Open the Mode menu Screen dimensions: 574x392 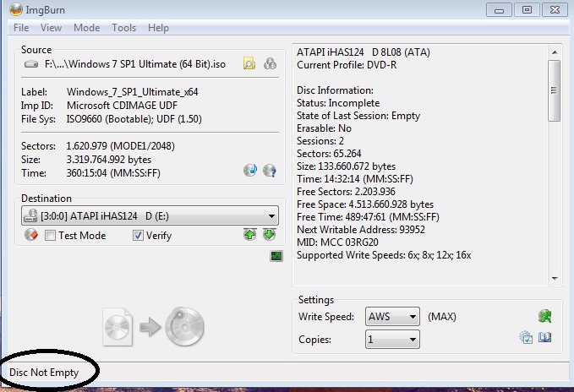point(87,28)
